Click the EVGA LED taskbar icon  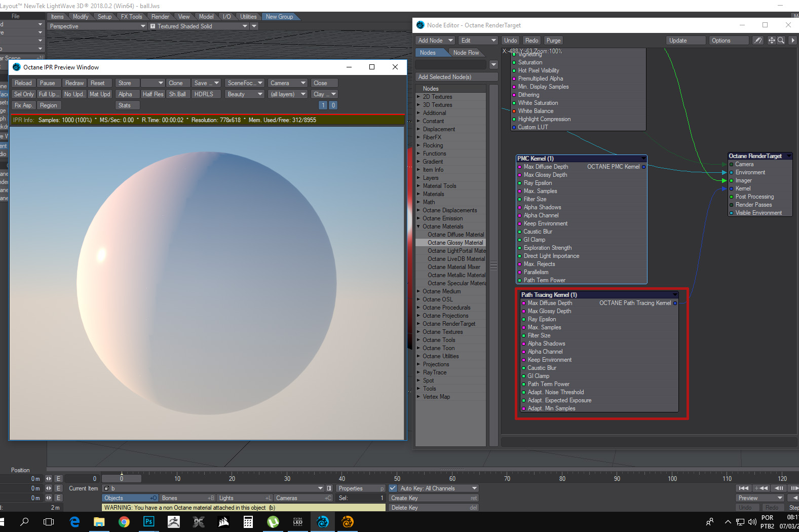click(298, 522)
